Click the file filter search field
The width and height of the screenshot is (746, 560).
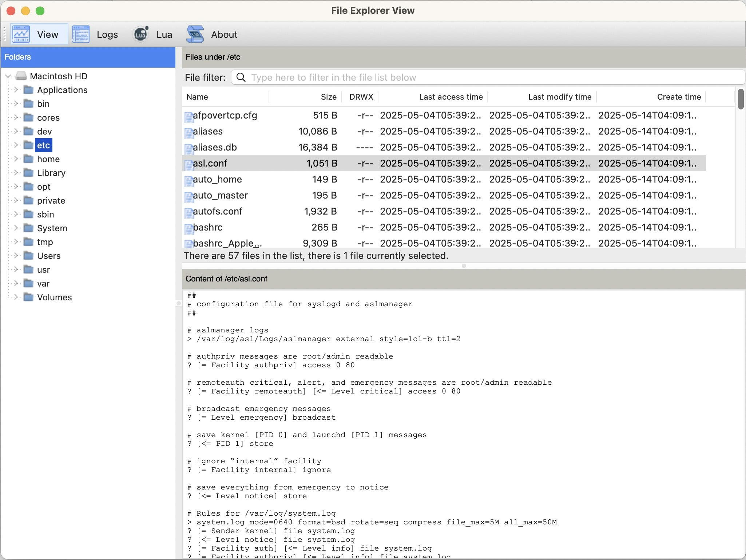(x=488, y=77)
